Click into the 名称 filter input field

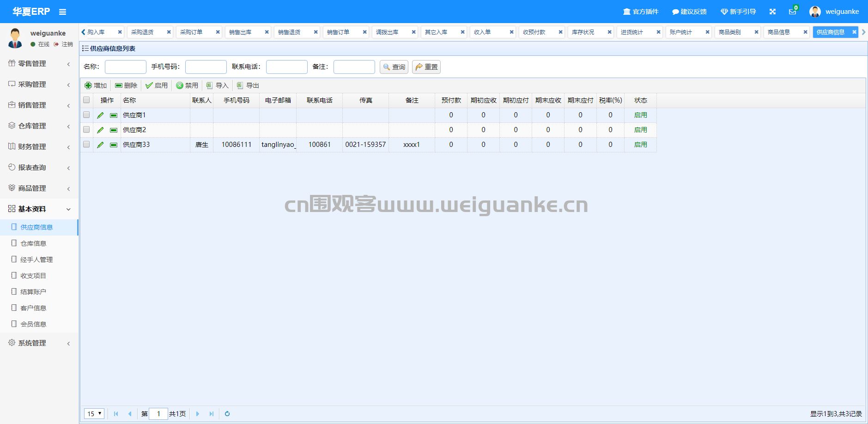(126, 67)
